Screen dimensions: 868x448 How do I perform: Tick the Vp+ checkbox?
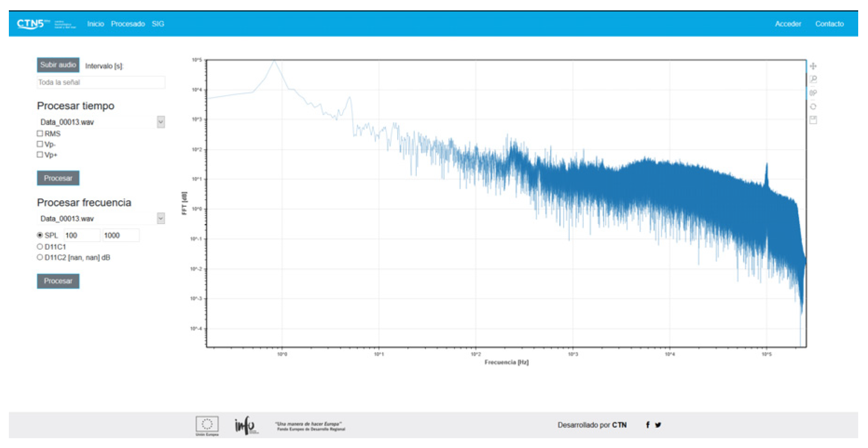[40, 154]
